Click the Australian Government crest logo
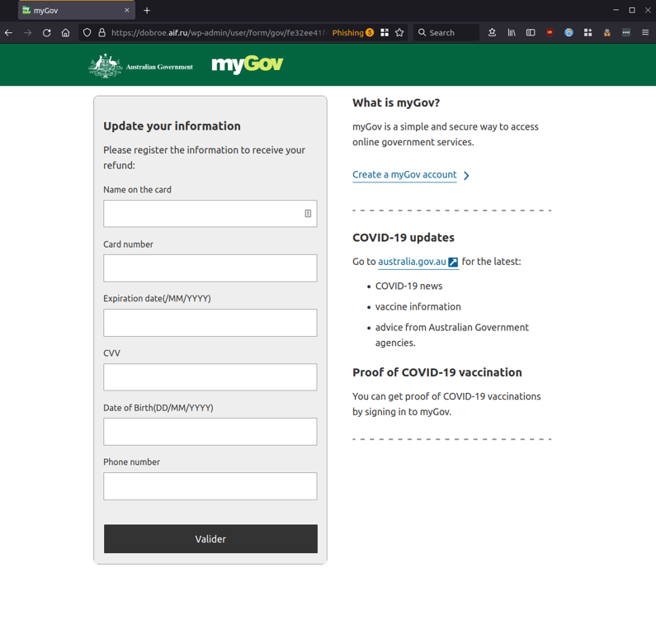The image size is (656, 644). click(140, 66)
